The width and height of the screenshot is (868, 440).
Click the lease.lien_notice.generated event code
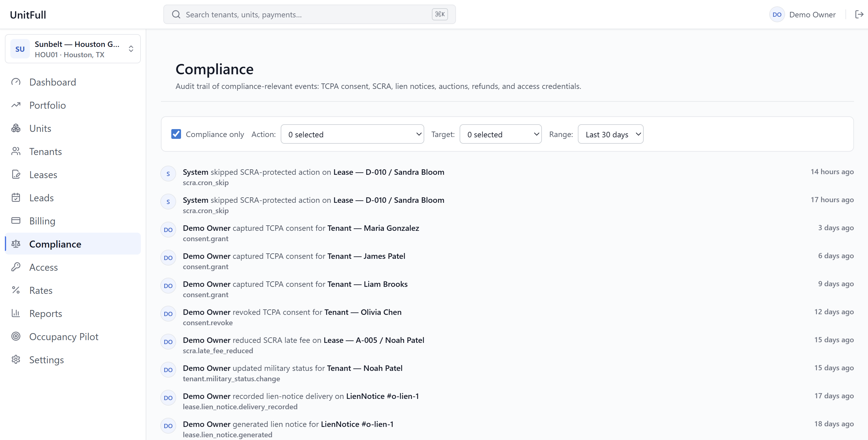tap(227, 435)
